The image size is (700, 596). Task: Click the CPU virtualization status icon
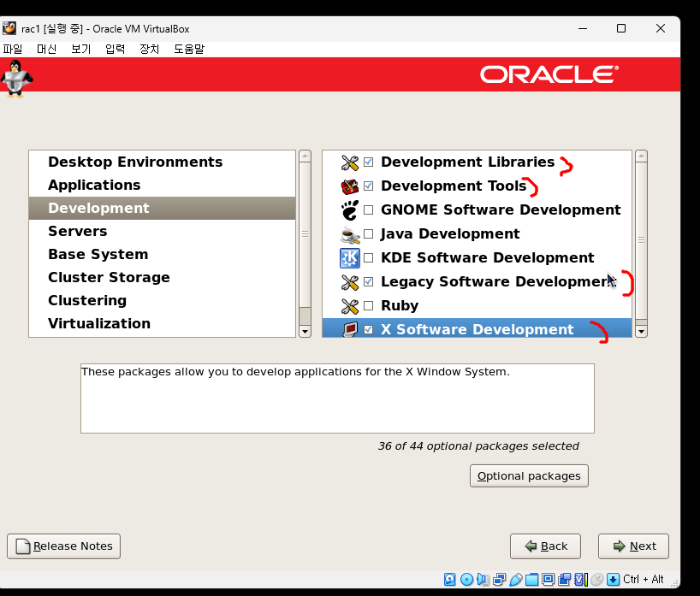pyautogui.click(x=580, y=579)
